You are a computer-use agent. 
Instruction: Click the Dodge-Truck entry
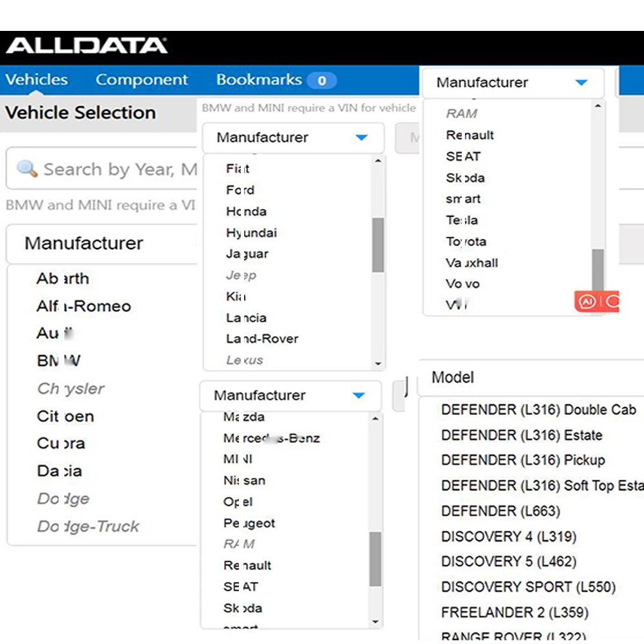click(x=88, y=527)
